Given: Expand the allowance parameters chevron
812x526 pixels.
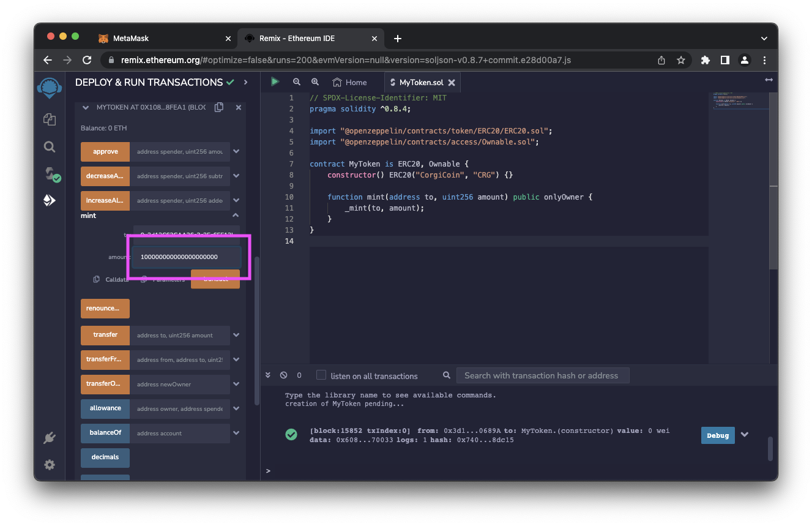Looking at the screenshot, I should pos(236,409).
